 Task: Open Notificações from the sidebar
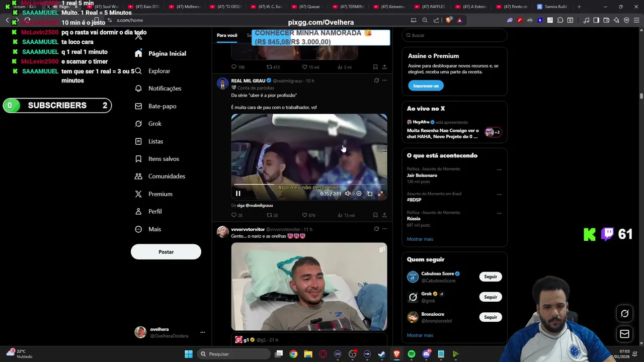click(158, 88)
